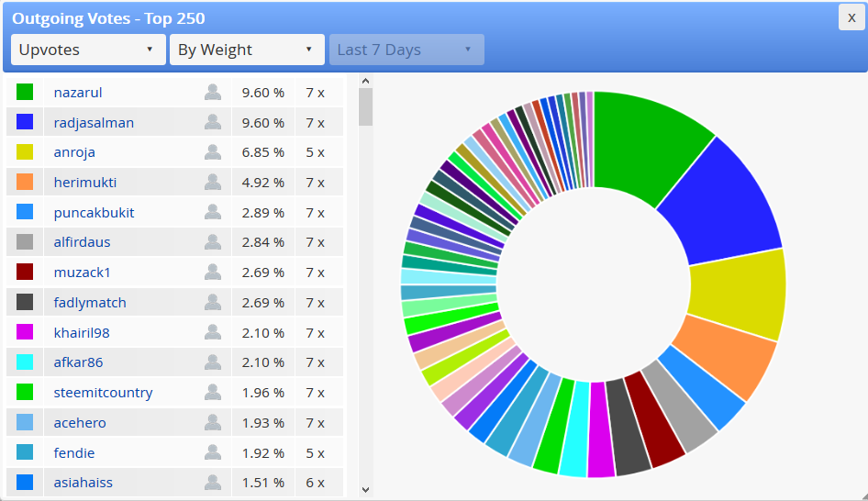
Task: Click the profile icon for afkar86
Action: 213,362
